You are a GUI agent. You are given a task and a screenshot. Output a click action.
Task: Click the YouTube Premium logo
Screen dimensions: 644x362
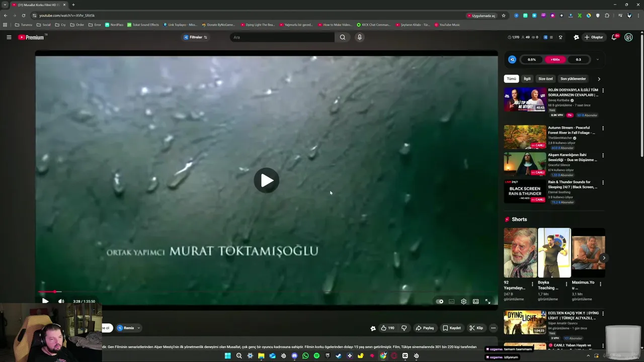(31, 37)
